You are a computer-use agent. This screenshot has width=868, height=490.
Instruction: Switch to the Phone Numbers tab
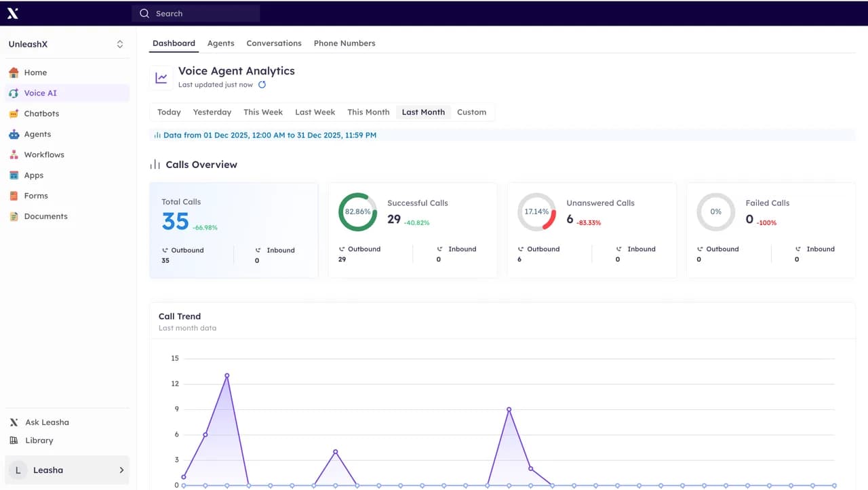tap(344, 43)
